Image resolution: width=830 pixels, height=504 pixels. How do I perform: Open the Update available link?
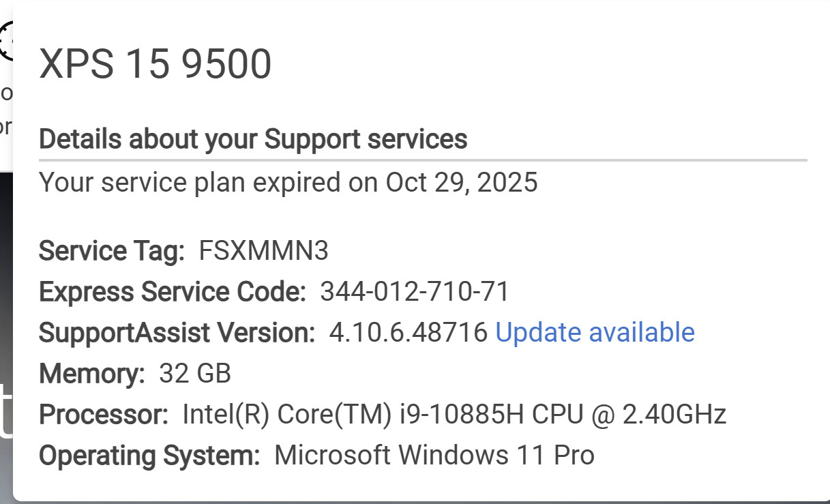(x=595, y=333)
